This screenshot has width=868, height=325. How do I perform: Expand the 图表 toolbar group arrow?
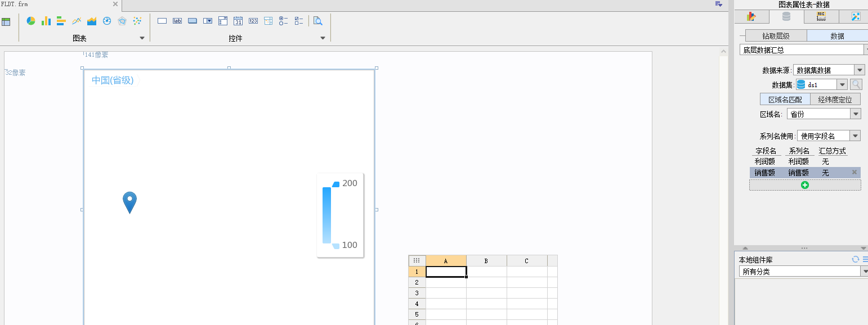click(142, 38)
